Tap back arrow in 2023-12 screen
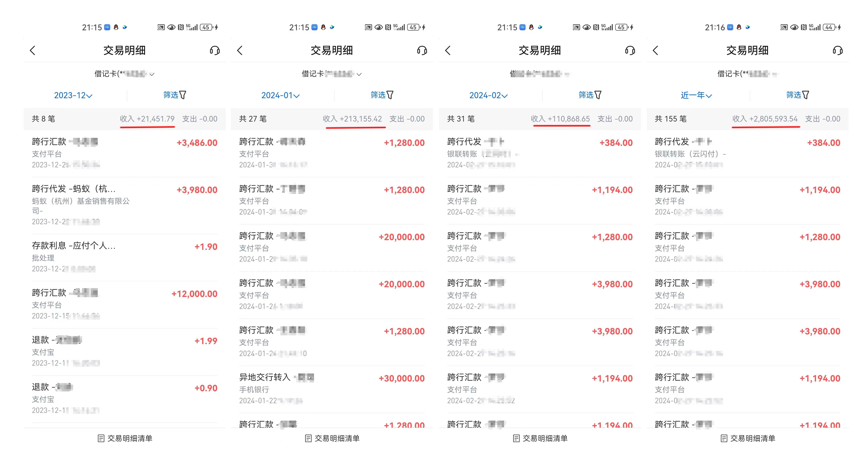The width and height of the screenshot is (868, 455). [33, 50]
